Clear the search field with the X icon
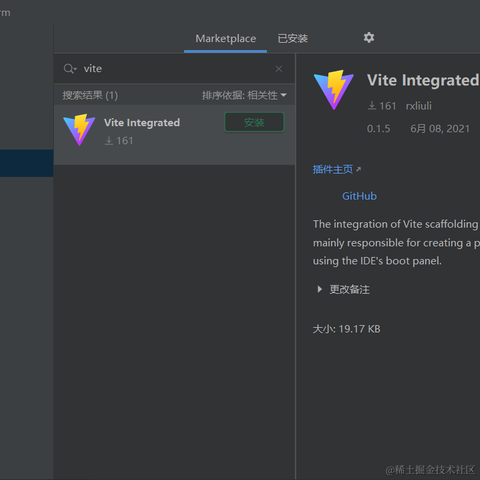 [279, 69]
